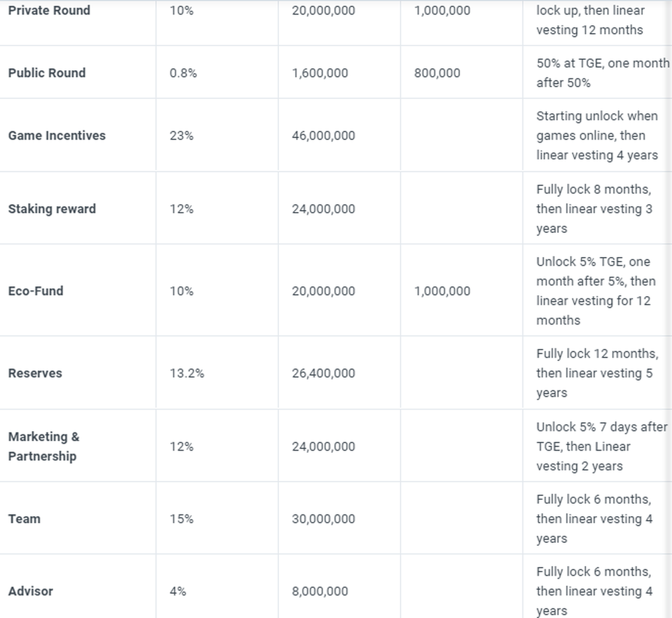Viewport: 672px width, 618px height.
Task: Click the Eco-Fund row label
Action: point(36,291)
